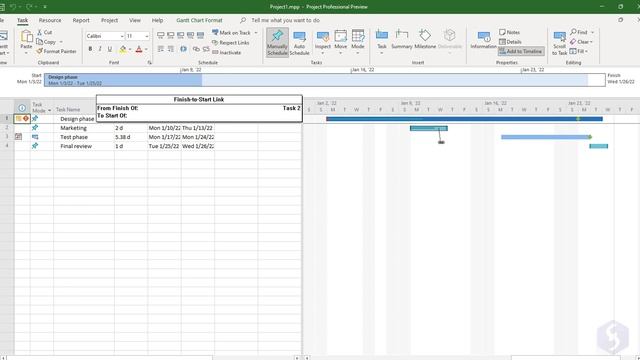Open task Notes
This screenshot has width=640, height=360.
tap(509, 32)
